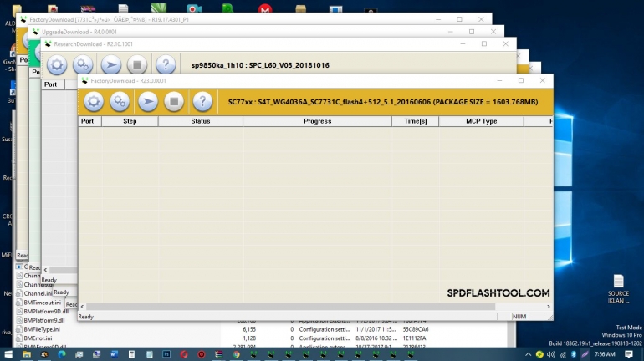Viewport: 644px width, 361px height.
Task: Click Load Packet gear icon in ResearchDownload window
Action: [57, 65]
